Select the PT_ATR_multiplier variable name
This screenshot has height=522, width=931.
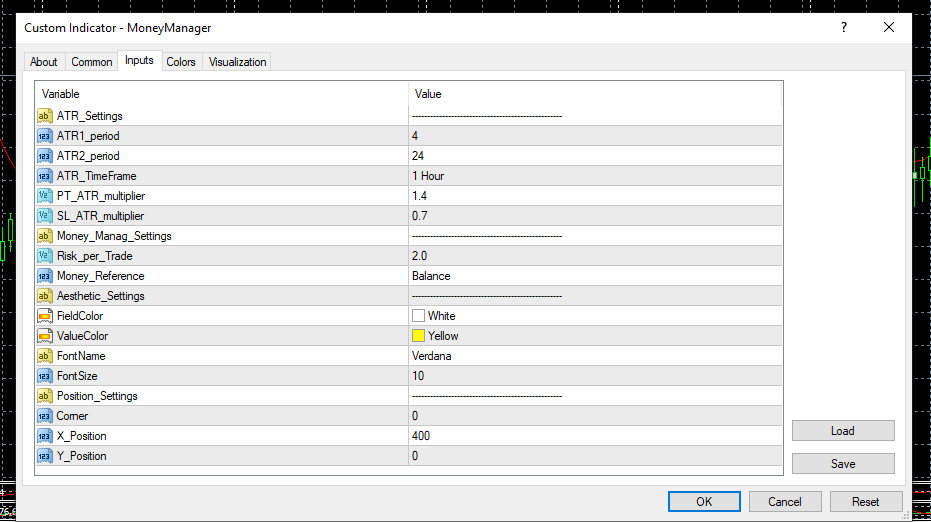[x=101, y=196]
